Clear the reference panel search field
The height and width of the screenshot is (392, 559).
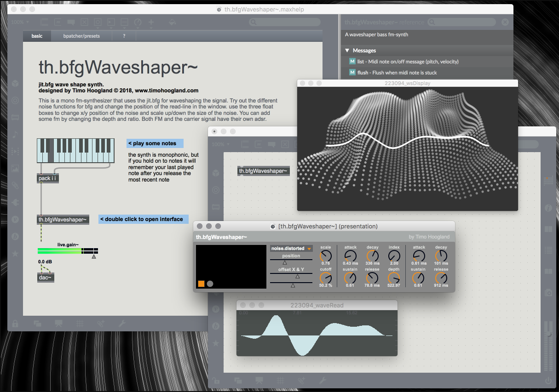pyautogui.click(x=505, y=22)
